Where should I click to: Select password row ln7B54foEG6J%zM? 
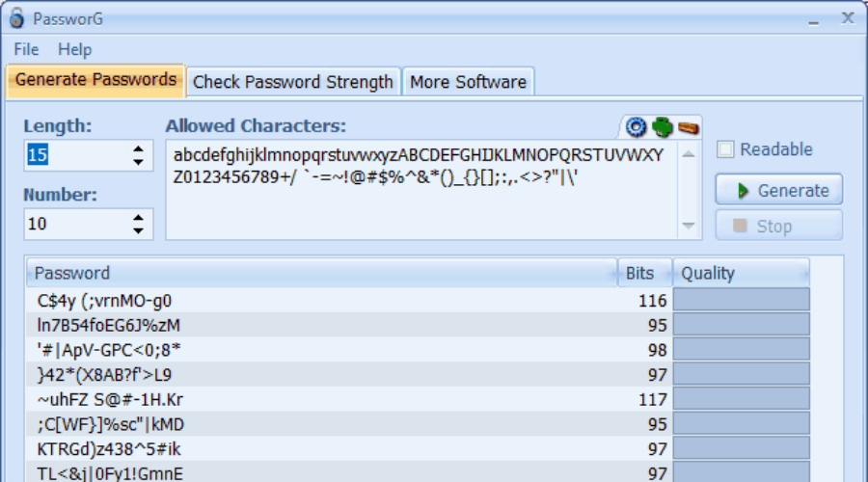point(418,326)
